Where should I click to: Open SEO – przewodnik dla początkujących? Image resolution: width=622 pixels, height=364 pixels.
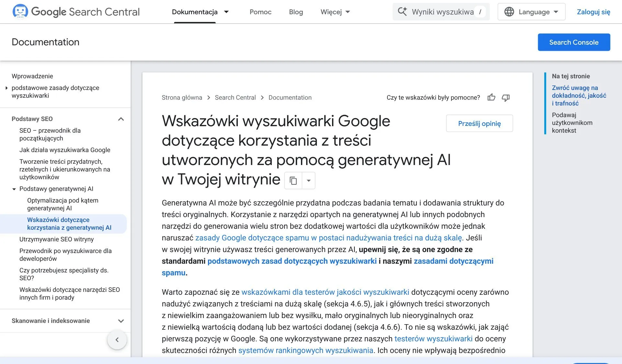pyautogui.click(x=50, y=134)
